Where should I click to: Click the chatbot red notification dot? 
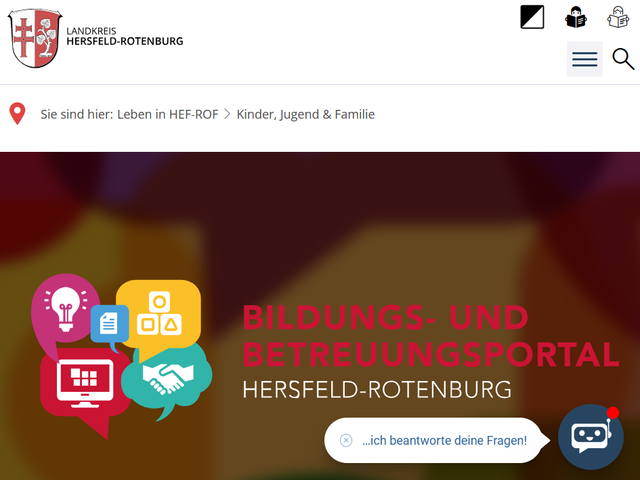pyautogui.click(x=613, y=413)
